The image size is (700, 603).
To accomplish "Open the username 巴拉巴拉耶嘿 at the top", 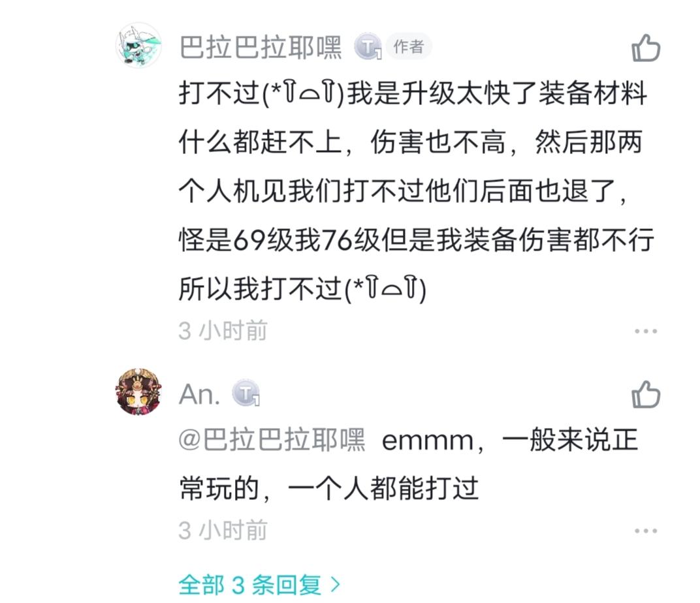I will tap(261, 48).
